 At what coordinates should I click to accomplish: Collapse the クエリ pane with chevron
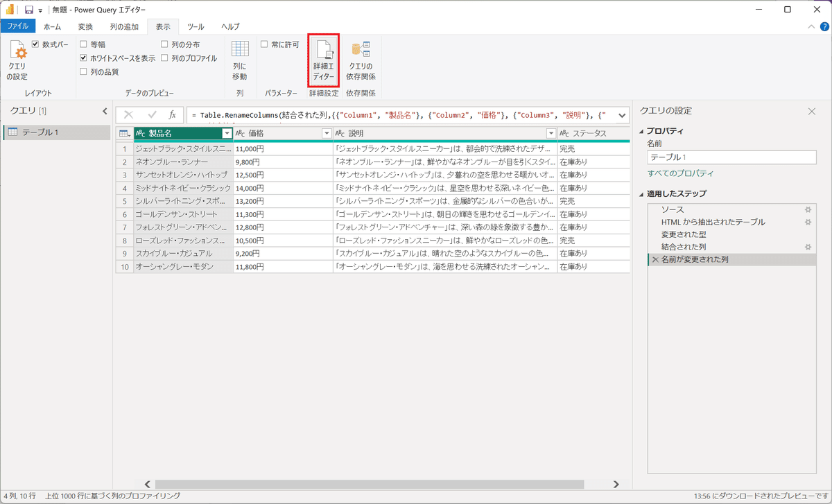tap(105, 111)
